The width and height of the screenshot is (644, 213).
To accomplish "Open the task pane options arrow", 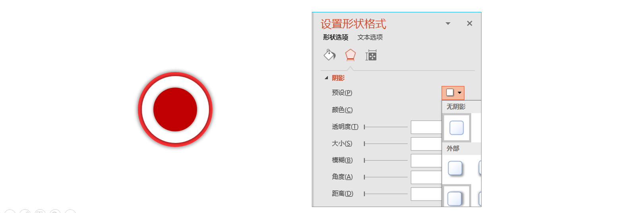I will pyautogui.click(x=448, y=23).
